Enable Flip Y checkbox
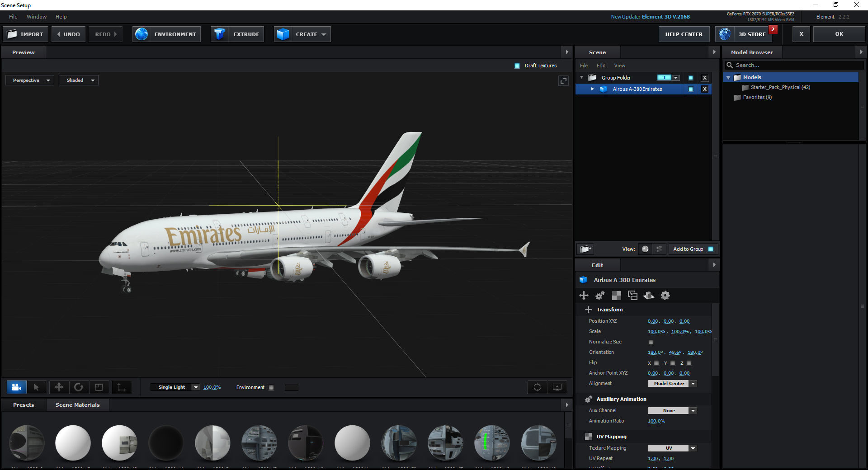The height and width of the screenshot is (470, 868). [x=673, y=363]
